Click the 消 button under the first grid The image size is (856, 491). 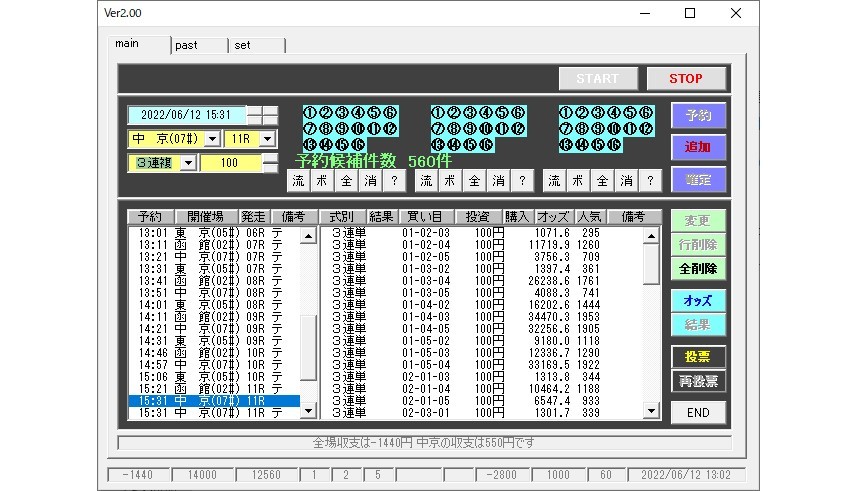[370, 181]
